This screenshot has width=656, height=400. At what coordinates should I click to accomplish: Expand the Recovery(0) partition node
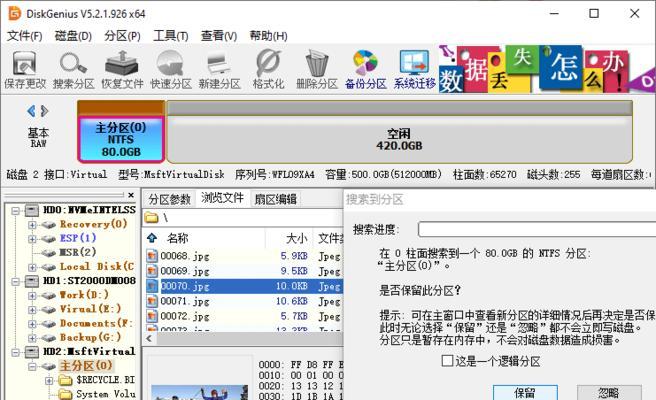tap(32, 225)
